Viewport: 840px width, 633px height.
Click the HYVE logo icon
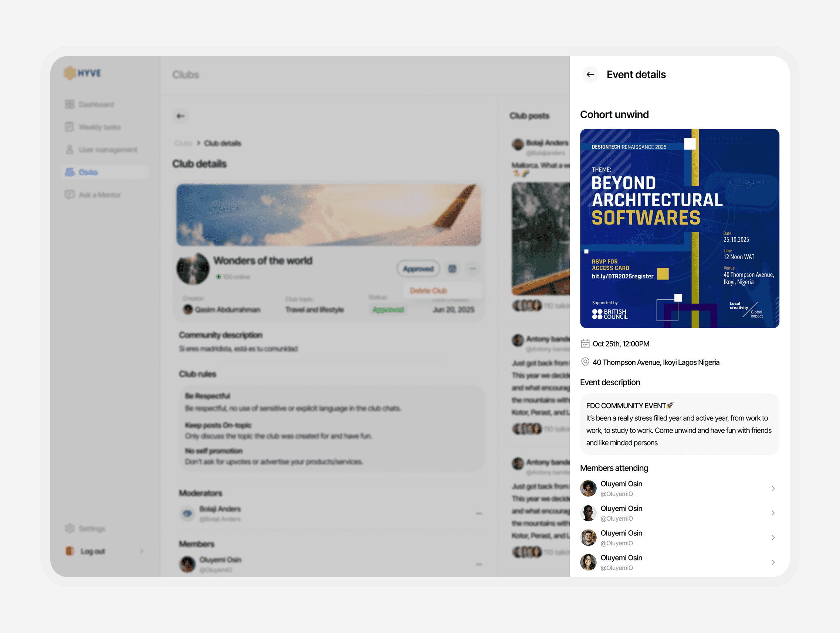click(71, 73)
